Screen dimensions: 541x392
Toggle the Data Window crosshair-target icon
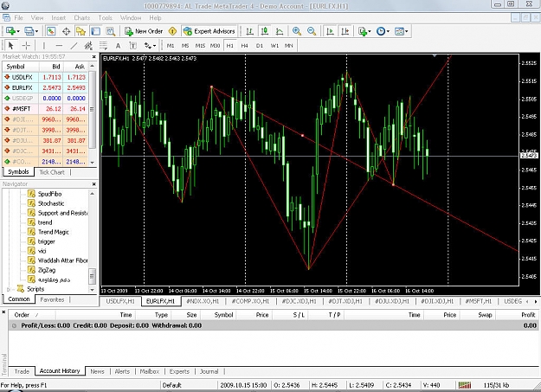click(x=67, y=31)
